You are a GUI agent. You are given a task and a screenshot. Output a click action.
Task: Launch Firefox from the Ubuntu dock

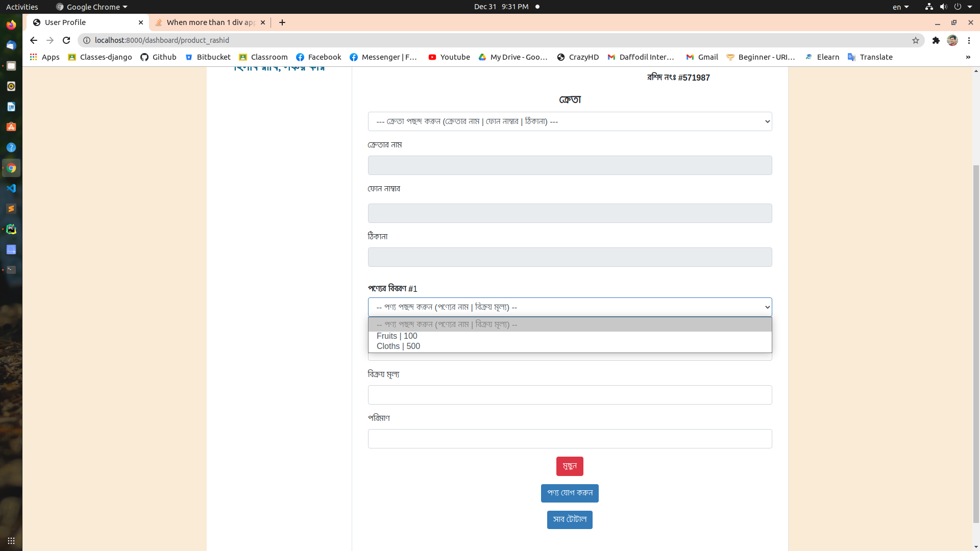[11, 24]
